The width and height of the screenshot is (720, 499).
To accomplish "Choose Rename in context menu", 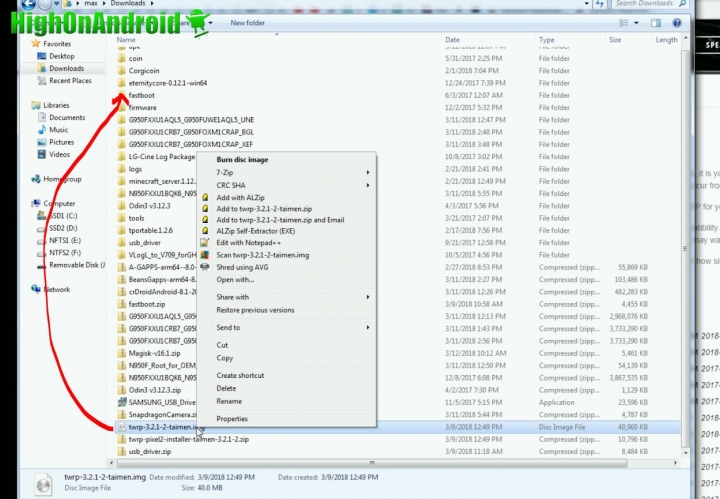I will coord(229,401).
